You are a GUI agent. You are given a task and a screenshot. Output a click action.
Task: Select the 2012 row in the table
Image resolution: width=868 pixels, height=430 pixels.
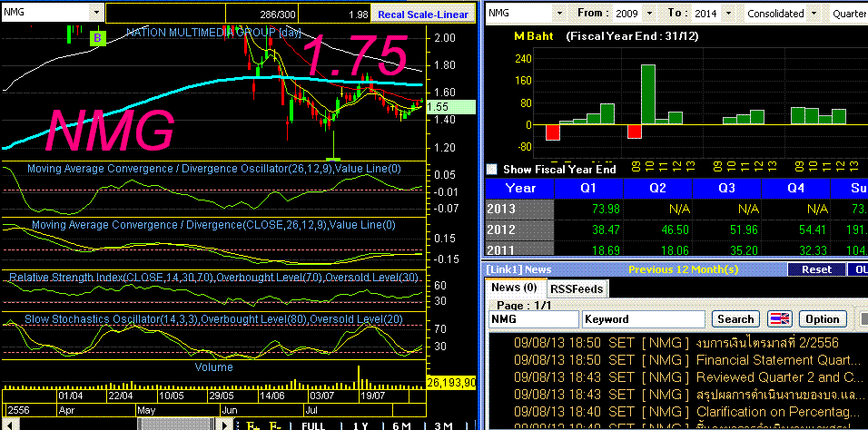point(676,230)
